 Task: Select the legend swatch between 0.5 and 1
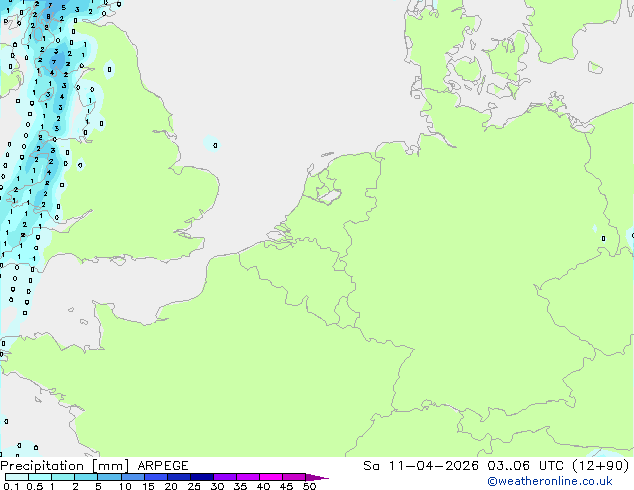tap(40, 477)
